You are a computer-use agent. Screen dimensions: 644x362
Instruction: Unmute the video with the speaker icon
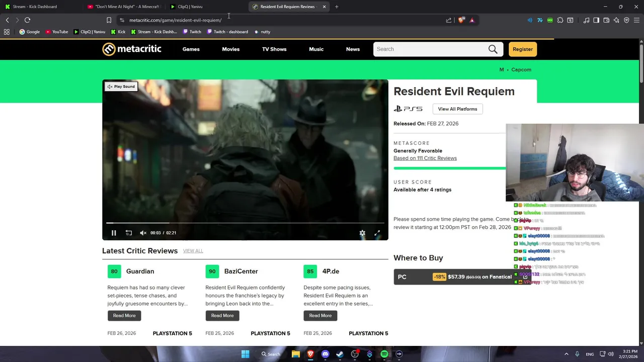pyautogui.click(x=143, y=233)
